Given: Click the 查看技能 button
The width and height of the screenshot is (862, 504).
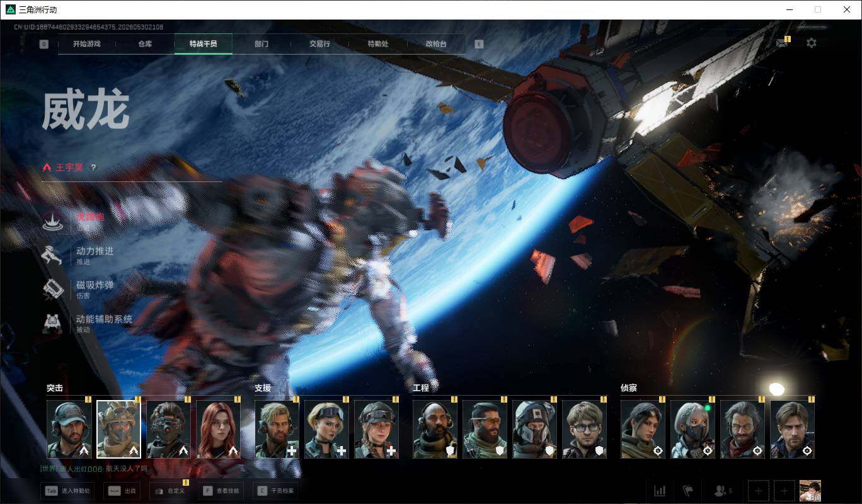Looking at the screenshot, I should pos(221,491).
